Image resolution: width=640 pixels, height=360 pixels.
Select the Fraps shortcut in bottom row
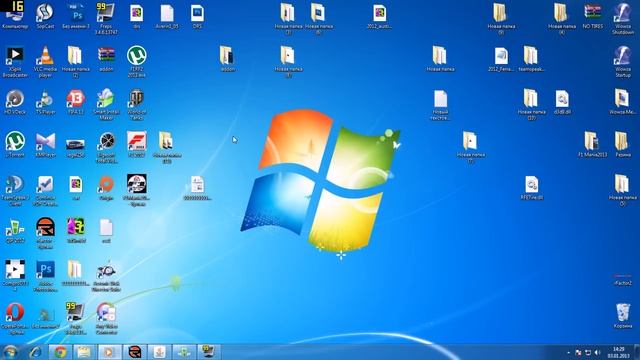[x=76, y=318]
